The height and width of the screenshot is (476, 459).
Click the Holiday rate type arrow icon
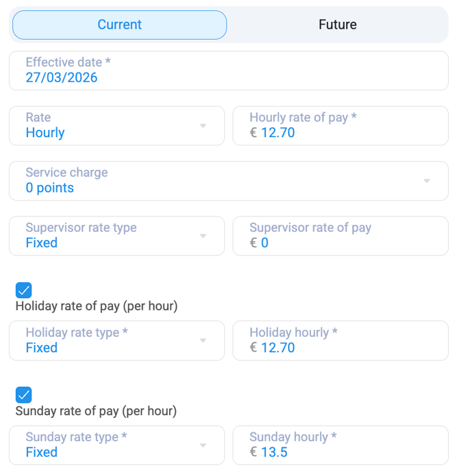[203, 341]
